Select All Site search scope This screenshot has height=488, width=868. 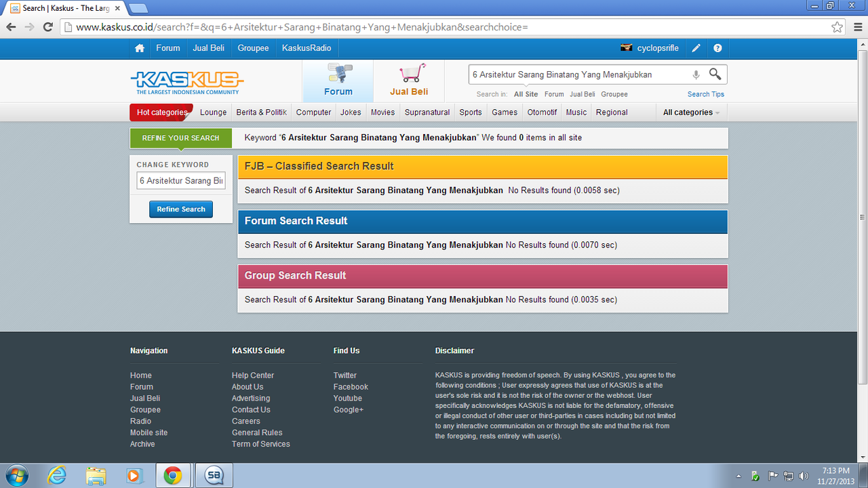click(526, 94)
